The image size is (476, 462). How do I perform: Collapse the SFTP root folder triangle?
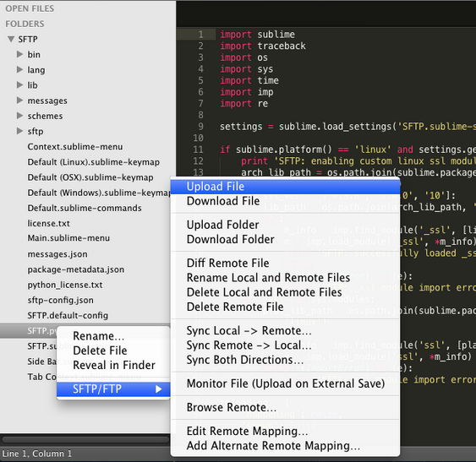tap(11, 39)
